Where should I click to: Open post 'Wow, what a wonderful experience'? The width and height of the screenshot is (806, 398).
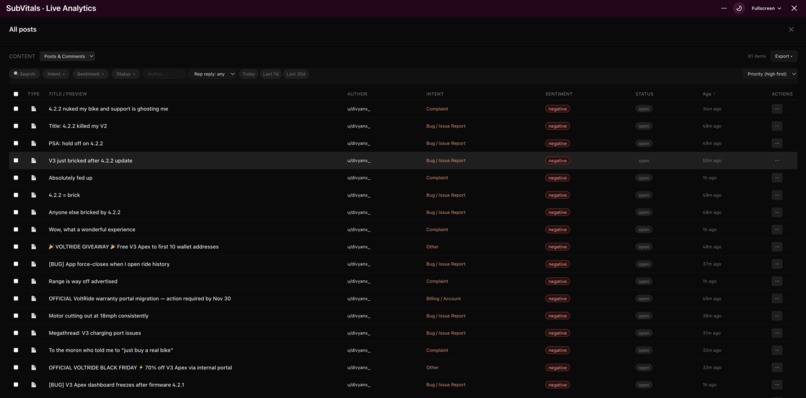92,229
